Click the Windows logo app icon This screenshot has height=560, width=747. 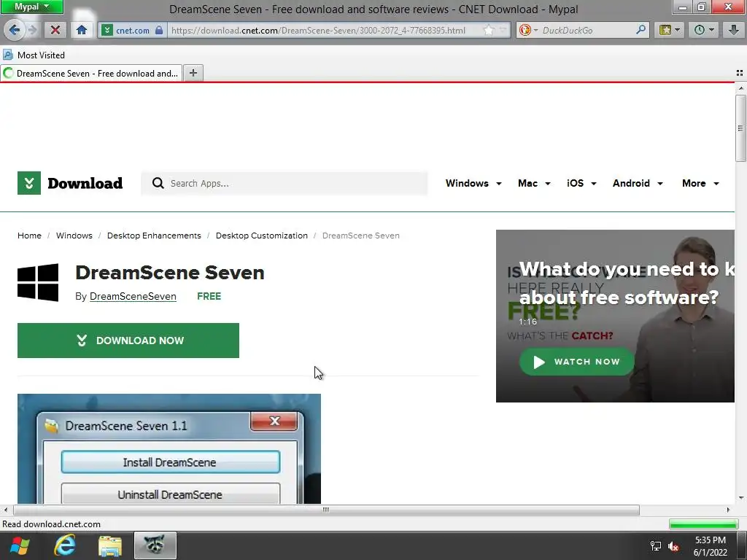click(38, 282)
